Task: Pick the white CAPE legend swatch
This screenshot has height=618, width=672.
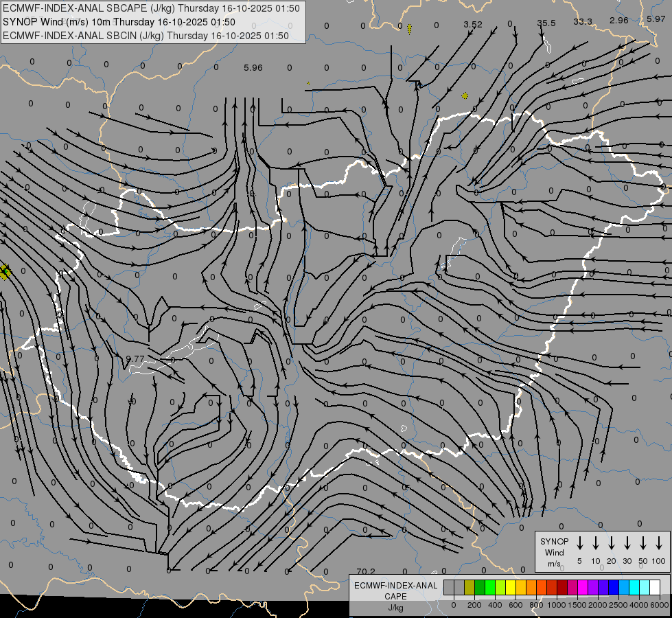Action: tap(656, 587)
